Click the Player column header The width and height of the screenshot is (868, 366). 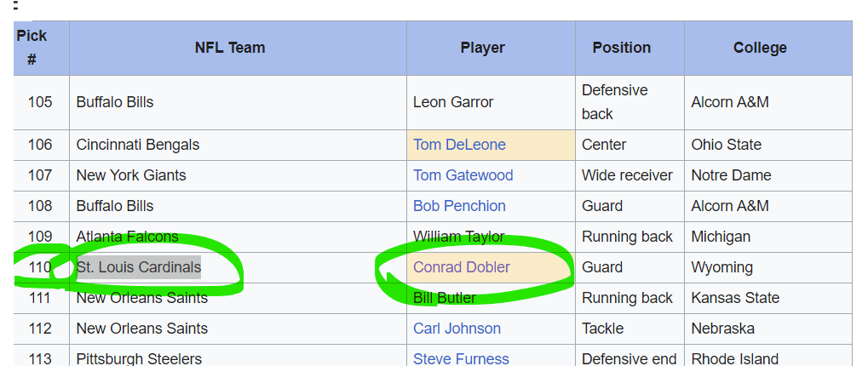(x=483, y=48)
